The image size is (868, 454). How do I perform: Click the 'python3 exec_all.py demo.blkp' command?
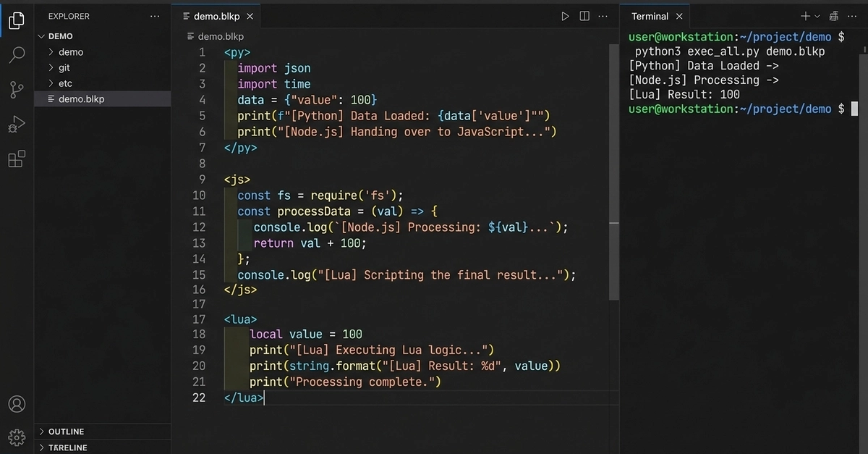coord(730,51)
